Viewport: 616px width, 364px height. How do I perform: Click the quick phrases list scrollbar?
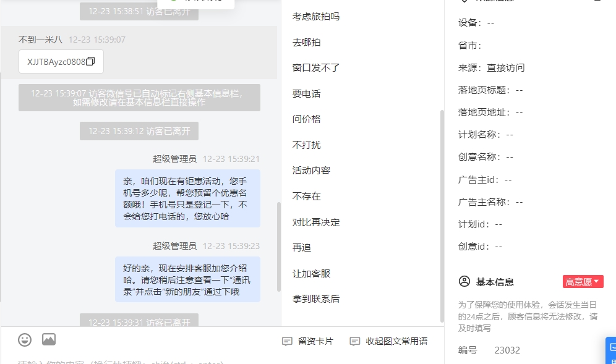click(x=442, y=216)
